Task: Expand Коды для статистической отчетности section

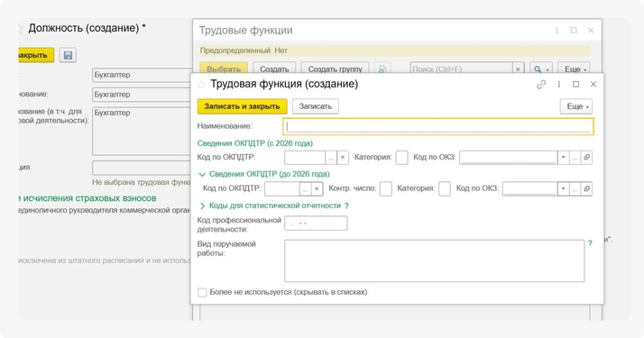Action: coord(202,206)
